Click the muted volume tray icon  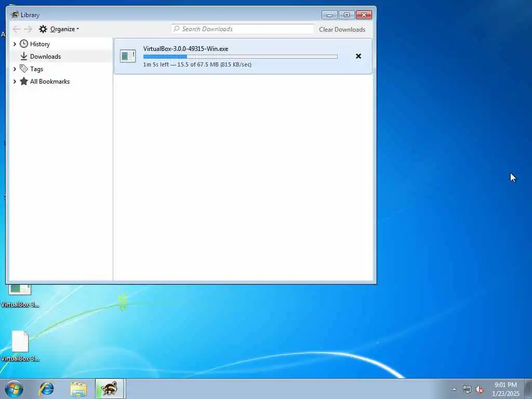(x=480, y=390)
